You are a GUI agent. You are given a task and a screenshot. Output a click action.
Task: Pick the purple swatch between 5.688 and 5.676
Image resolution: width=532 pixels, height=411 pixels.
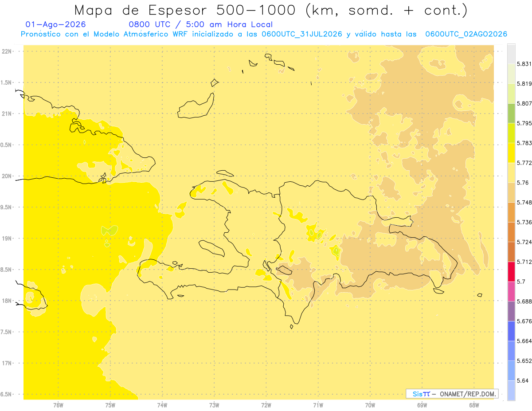coord(511,311)
